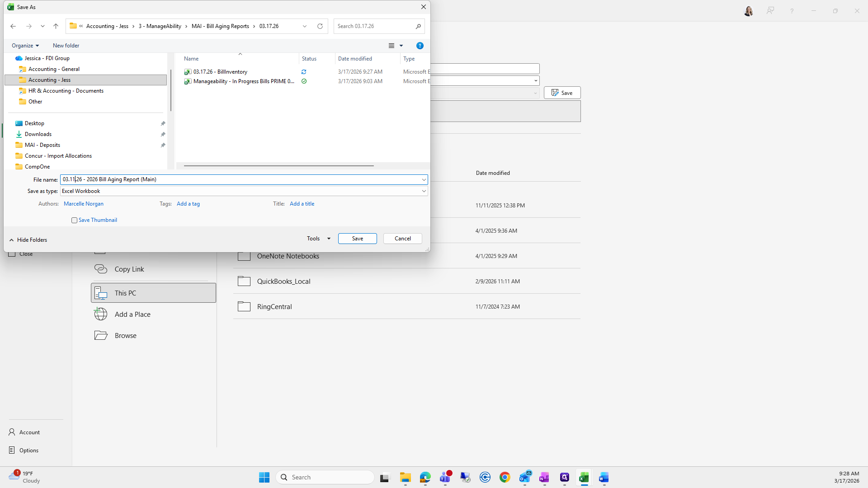This screenshot has width=868, height=488.
Task: Collapse the pane with Hide Folders
Action: coord(28,240)
